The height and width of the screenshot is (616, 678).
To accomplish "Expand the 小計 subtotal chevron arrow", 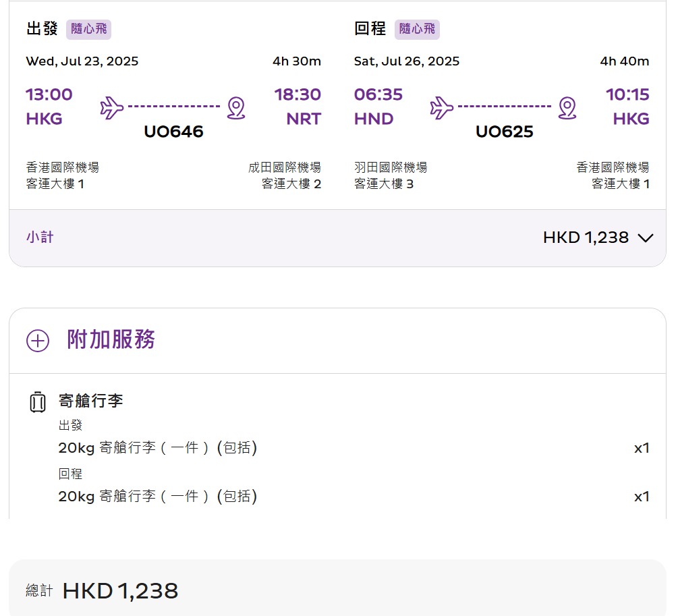I will pyautogui.click(x=645, y=237).
